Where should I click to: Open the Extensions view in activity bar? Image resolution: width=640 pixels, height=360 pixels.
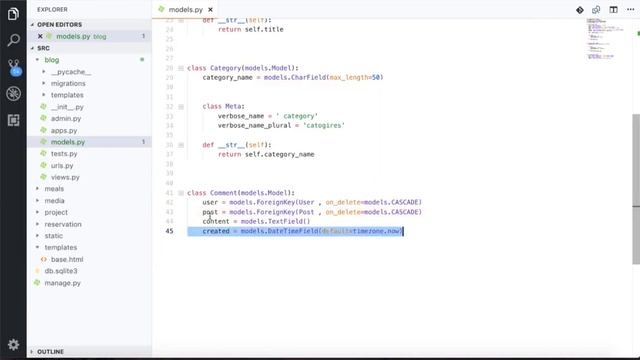13,120
